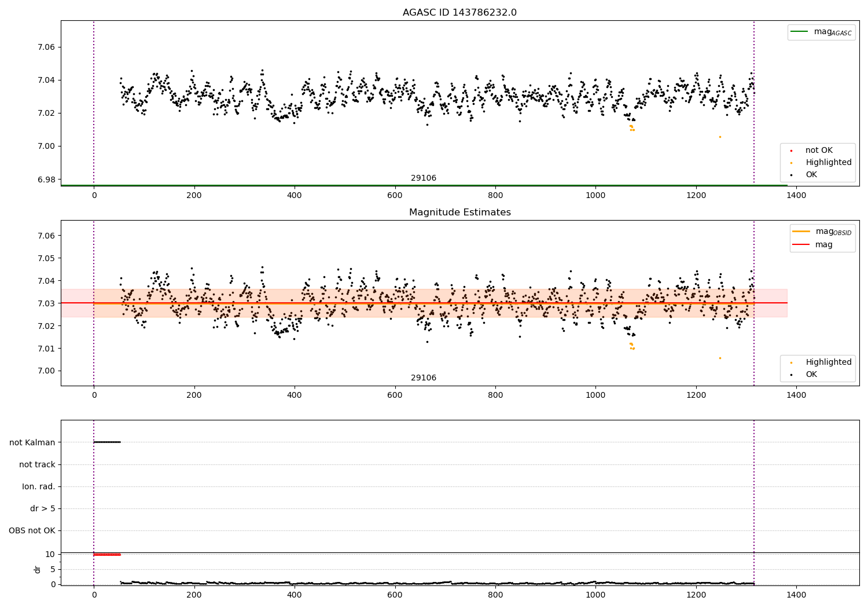Click the vertical 'dr' axis label
Screen dimensions: 868x608
point(38,569)
